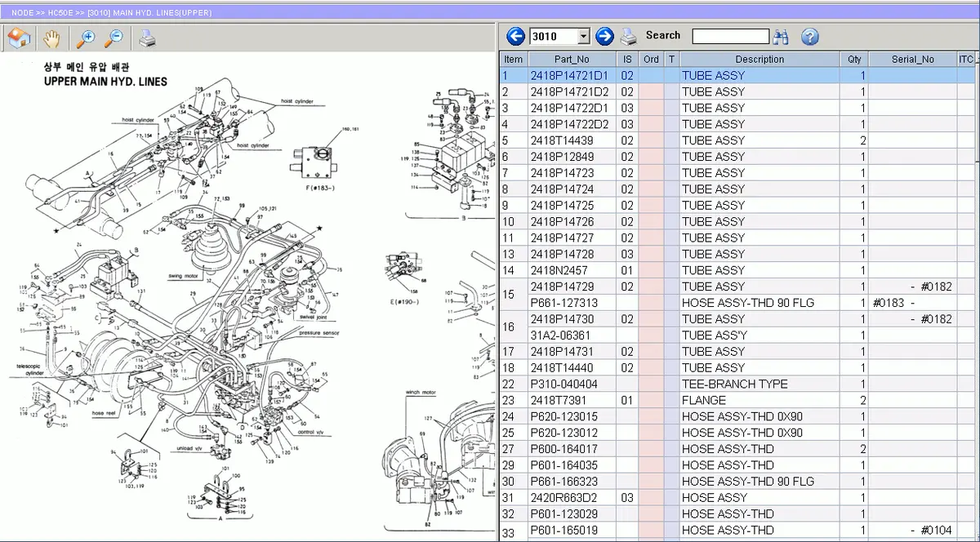Open help with question mark icon
The image size is (980, 542).
(x=809, y=36)
